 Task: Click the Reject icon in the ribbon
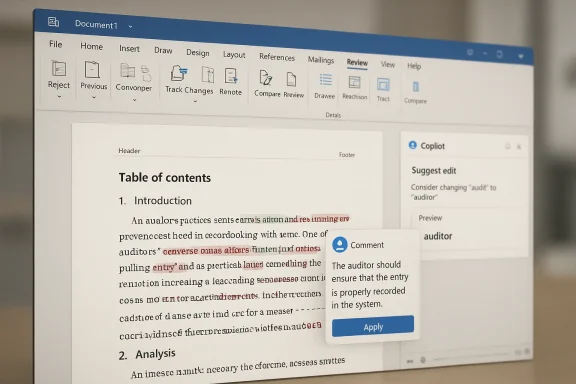coord(59,69)
